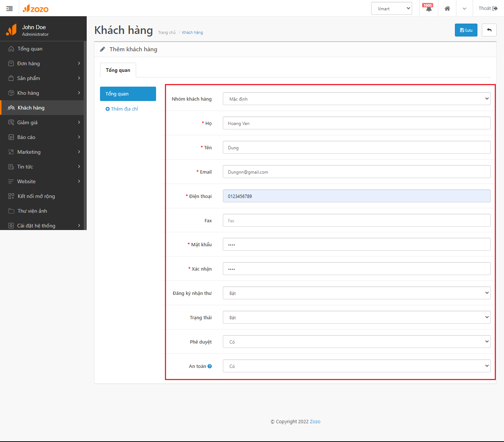Image resolution: width=504 pixels, height=442 pixels.
Task: Click the Họ input field
Action: pos(357,123)
